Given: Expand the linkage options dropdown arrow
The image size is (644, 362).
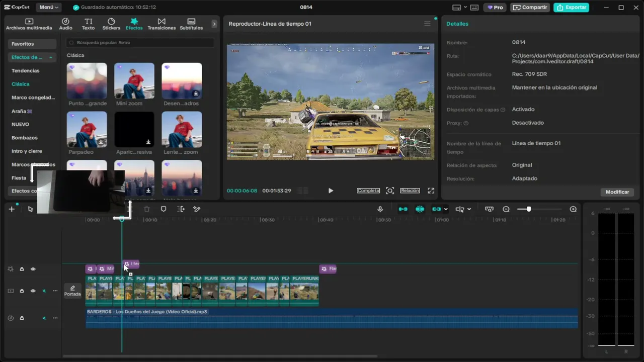Looking at the screenshot, I should tap(446, 209).
